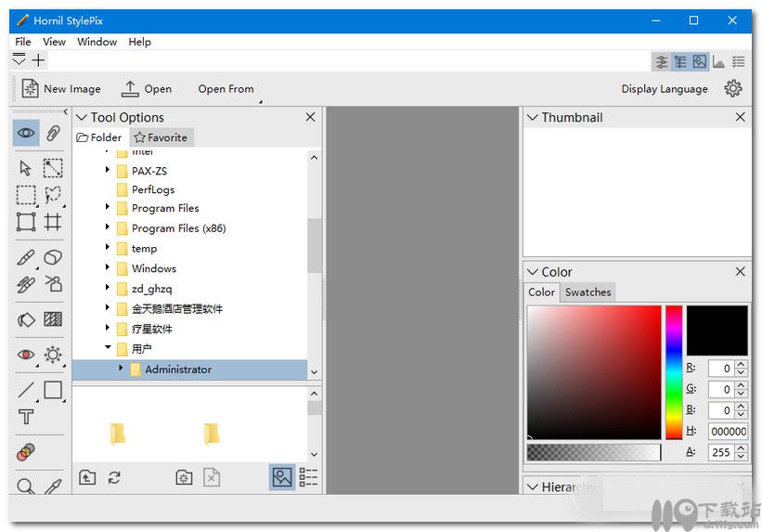Choose the transform tool

click(x=26, y=222)
